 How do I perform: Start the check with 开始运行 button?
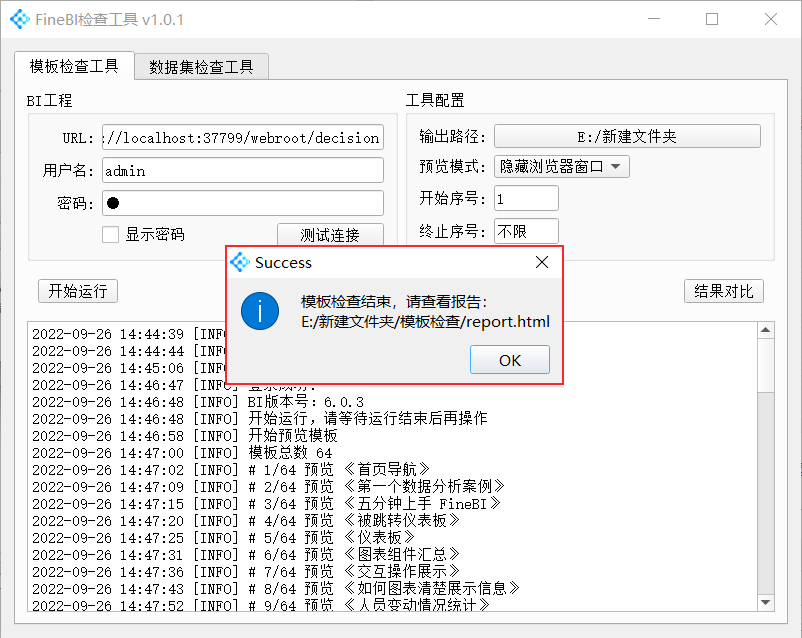click(x=78, y=291)
